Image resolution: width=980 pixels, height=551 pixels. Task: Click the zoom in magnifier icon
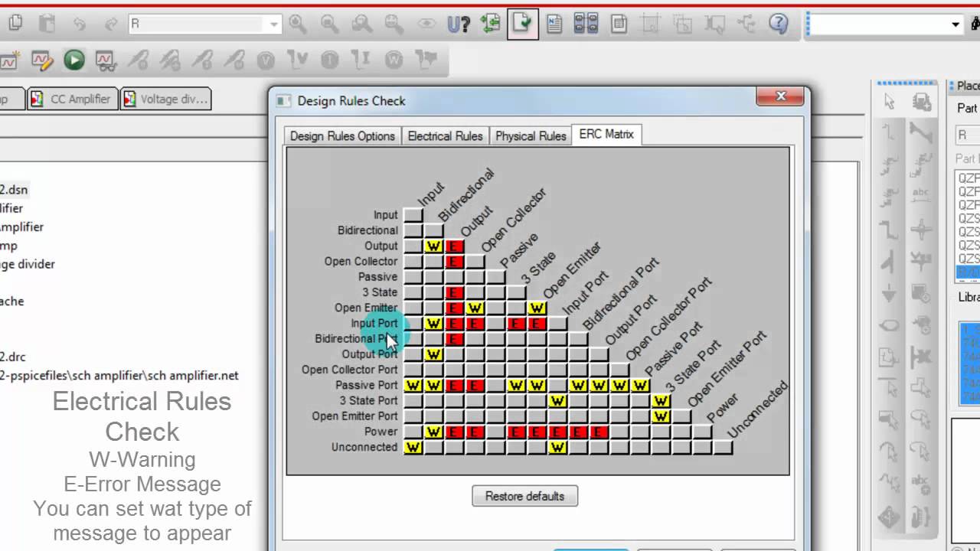(x=298, y=24)
